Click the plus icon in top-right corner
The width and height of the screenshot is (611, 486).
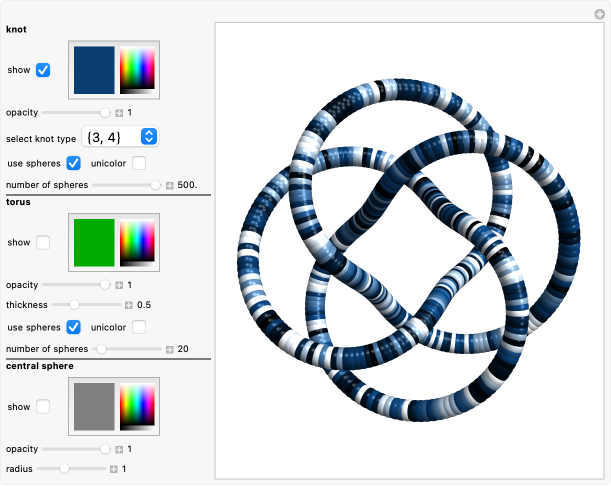point(599,13)
